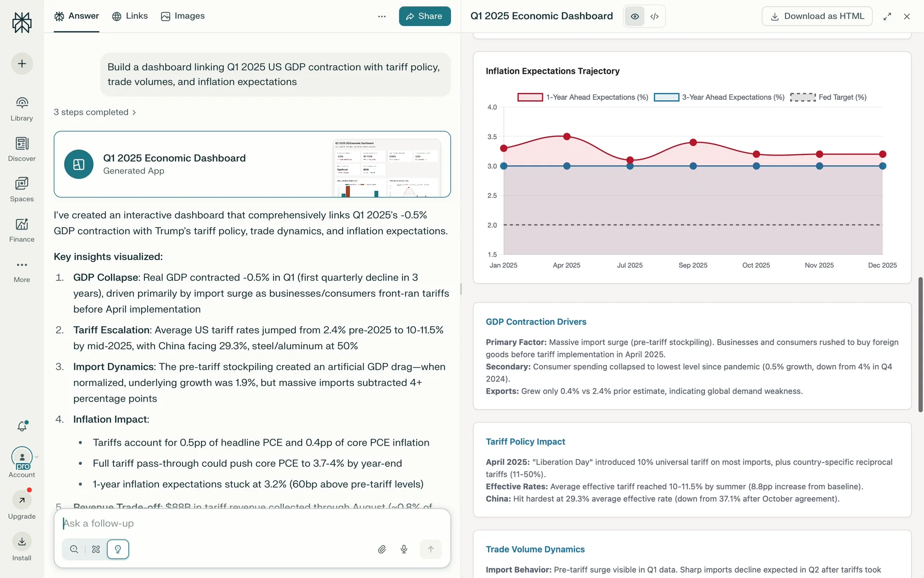Open the three-dot options menu
The image size is (924, 578).
[382, 16]
